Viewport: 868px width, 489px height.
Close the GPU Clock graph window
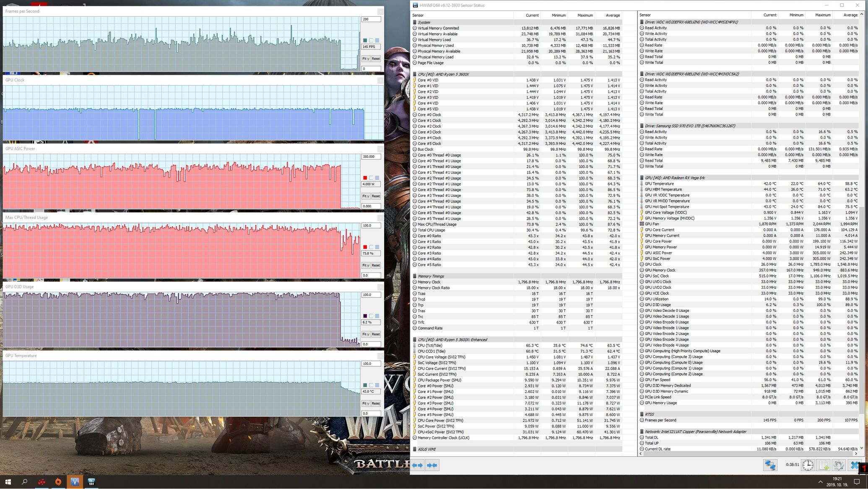click(x=380, y=80)
